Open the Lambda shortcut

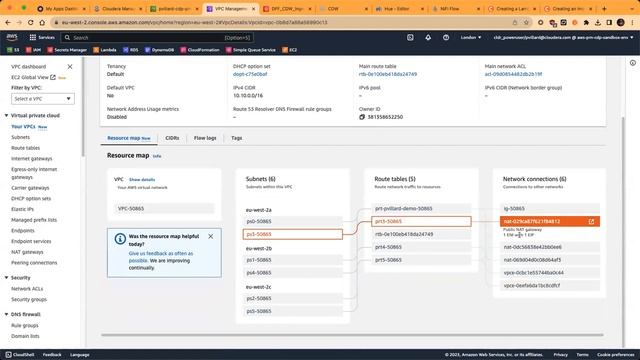tap(105, 50)
